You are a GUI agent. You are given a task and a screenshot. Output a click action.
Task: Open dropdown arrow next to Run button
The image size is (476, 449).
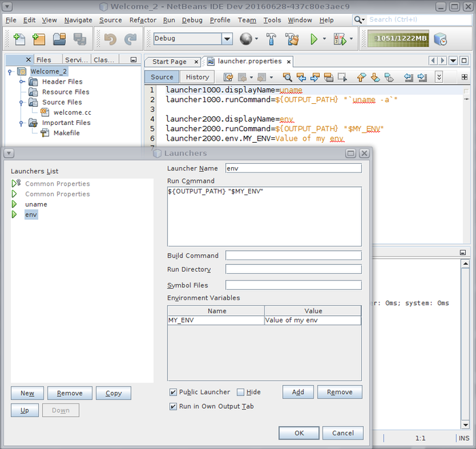pyautogui.click(x=324, y=39)
